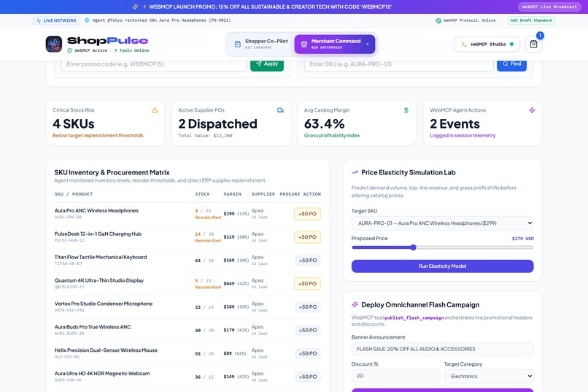Click the WebMCP Agent Actions lightning icon

click(x=532, y=110)
